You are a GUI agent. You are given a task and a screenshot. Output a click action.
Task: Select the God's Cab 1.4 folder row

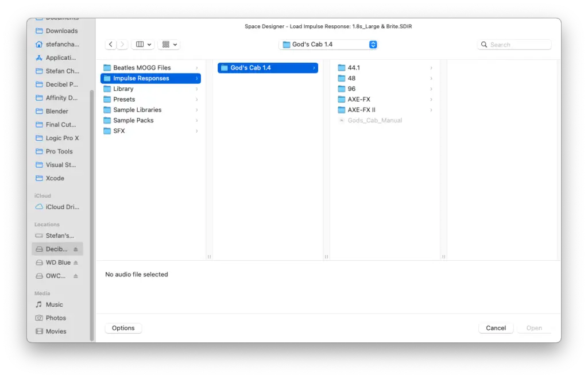tap(268, 68)
